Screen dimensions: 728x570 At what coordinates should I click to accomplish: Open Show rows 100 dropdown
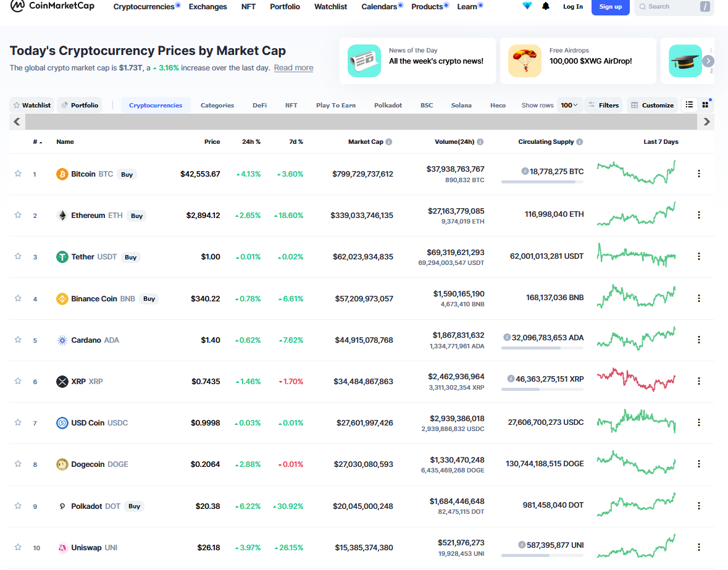569,106
